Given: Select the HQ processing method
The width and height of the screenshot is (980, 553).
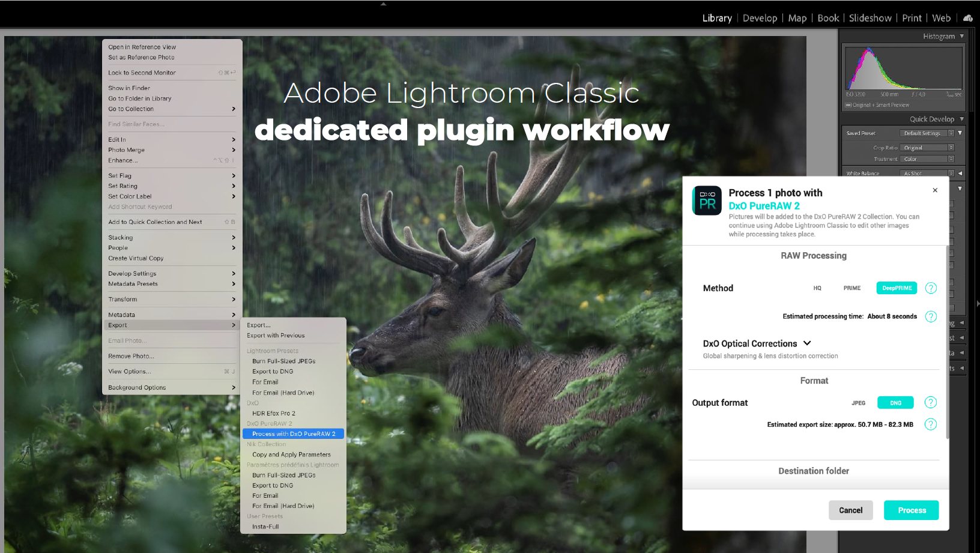Looking at the screenshot, I should [817, 288].
